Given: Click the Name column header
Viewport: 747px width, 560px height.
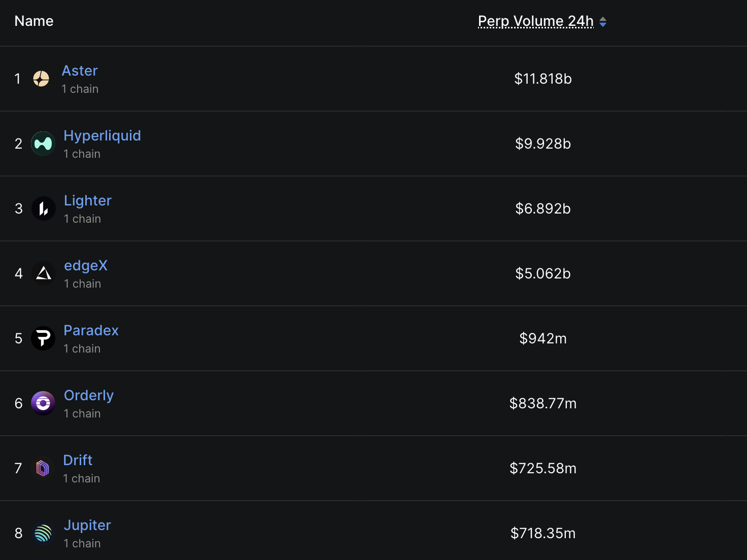Looking at the screenshot, I should 34,21.
